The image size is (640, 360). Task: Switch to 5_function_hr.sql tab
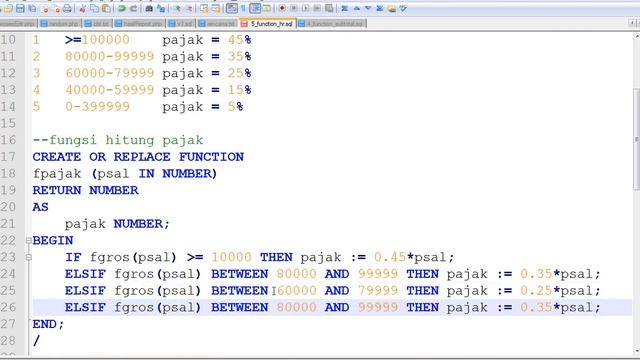point(268,24)
